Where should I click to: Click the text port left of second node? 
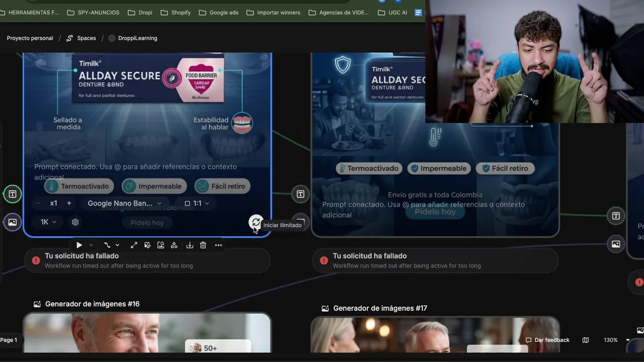300,194
